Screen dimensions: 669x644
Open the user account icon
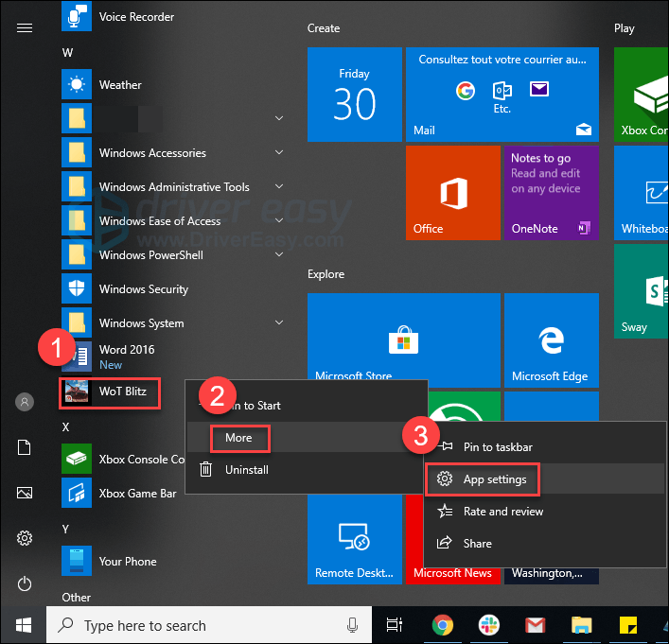tap(25, 402)
